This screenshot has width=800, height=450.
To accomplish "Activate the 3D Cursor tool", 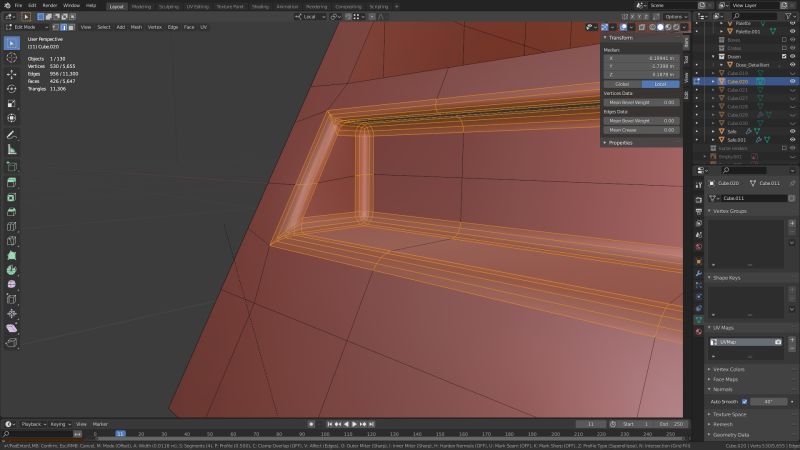I will coord(11,58).
